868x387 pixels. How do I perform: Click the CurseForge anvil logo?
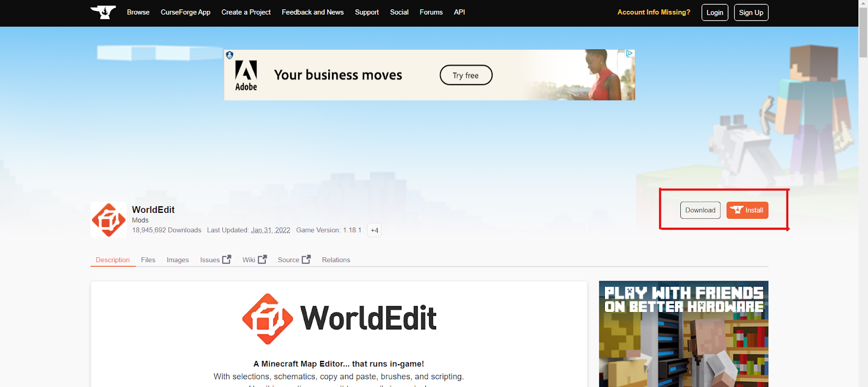tap(103, 12)
